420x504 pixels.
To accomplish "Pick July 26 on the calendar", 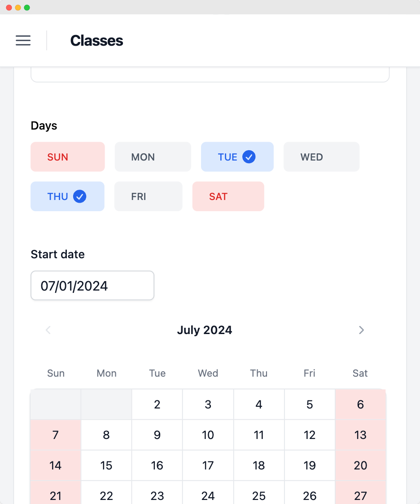I will tap(310, 495).
